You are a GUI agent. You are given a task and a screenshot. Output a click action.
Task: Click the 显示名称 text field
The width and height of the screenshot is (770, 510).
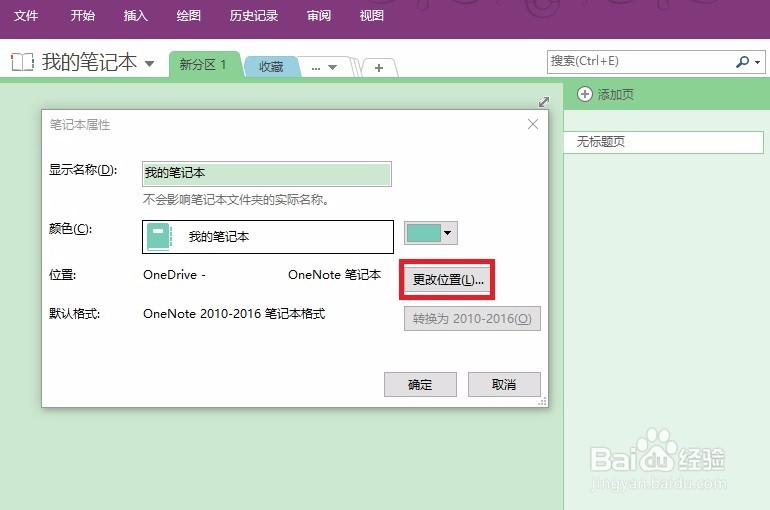[x=267, y=174]
